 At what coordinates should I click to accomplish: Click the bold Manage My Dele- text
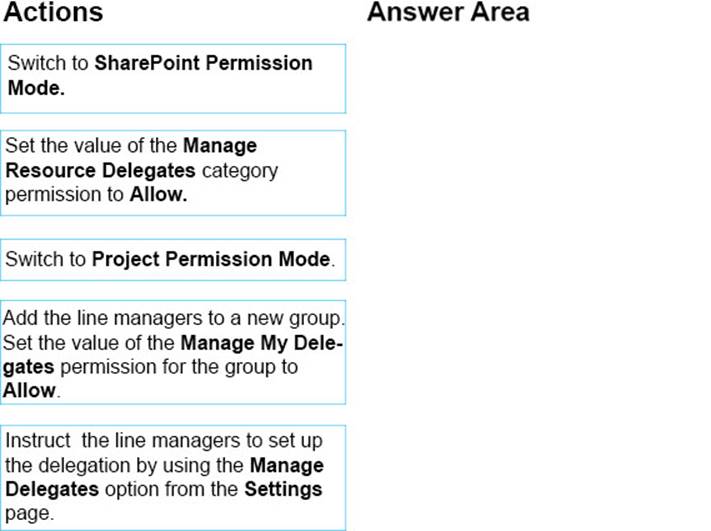tap(262, 343)
